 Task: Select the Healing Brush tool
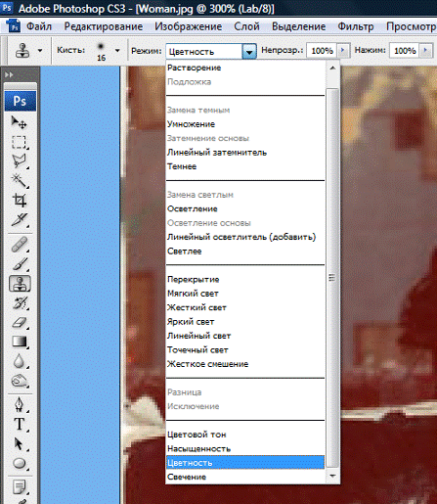coord(20,245)
